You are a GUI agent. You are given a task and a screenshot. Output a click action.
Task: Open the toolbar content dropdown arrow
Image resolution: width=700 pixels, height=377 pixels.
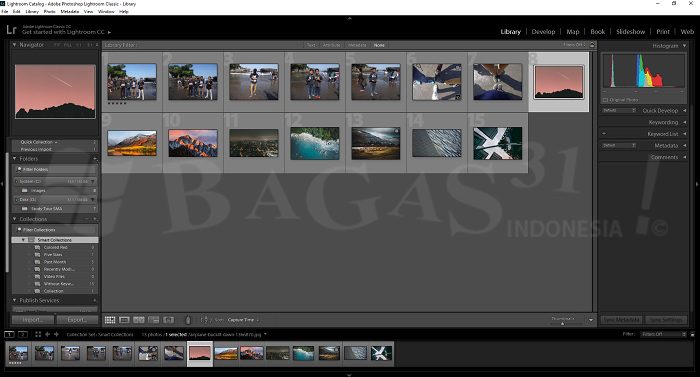[591, 320]
